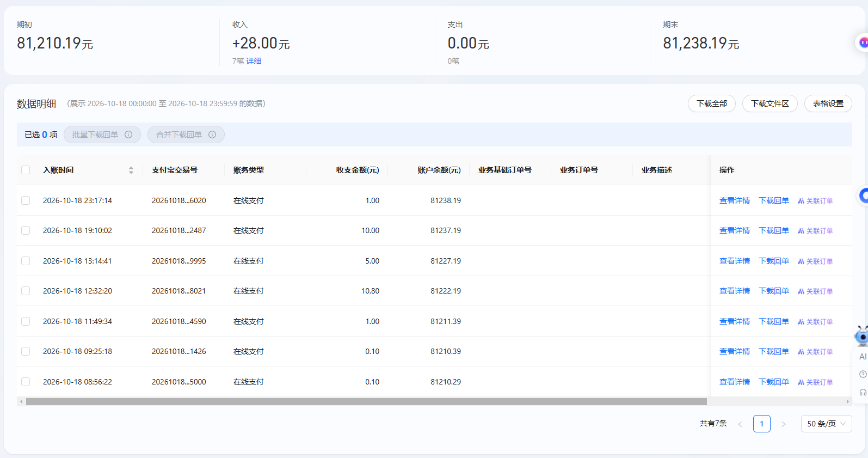Screen dimensions: 868x458
Task: Open the question-mark help icon in side panel
Action: pyautogui.click(x=863, y=374)
